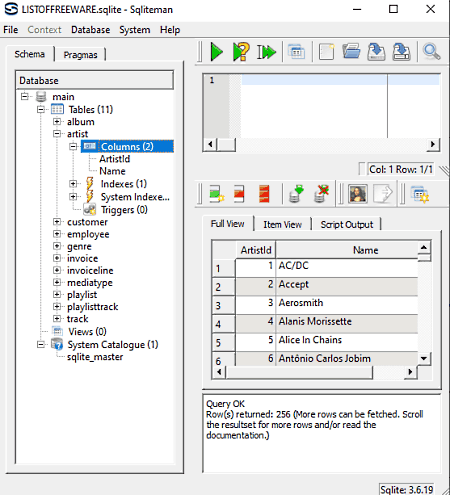Save script as with second disk icon
Image resolution: width=450 pixels, height=495 pixels.
tap(401, 52)
